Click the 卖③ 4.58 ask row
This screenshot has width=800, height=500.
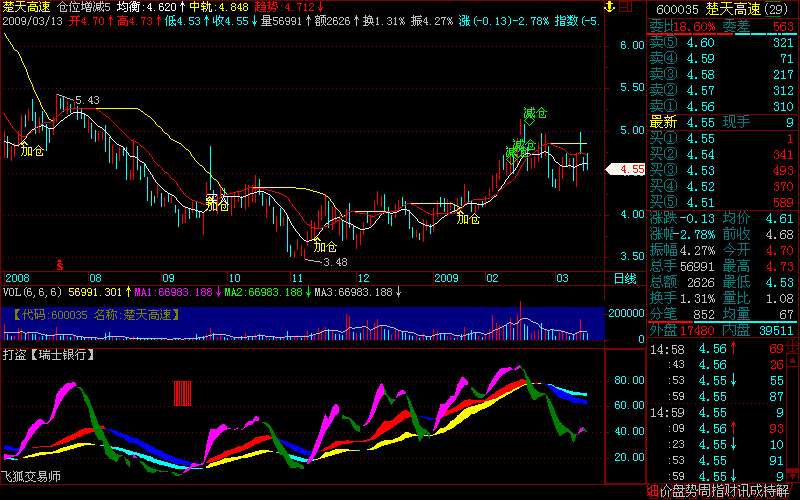[721, 74]
